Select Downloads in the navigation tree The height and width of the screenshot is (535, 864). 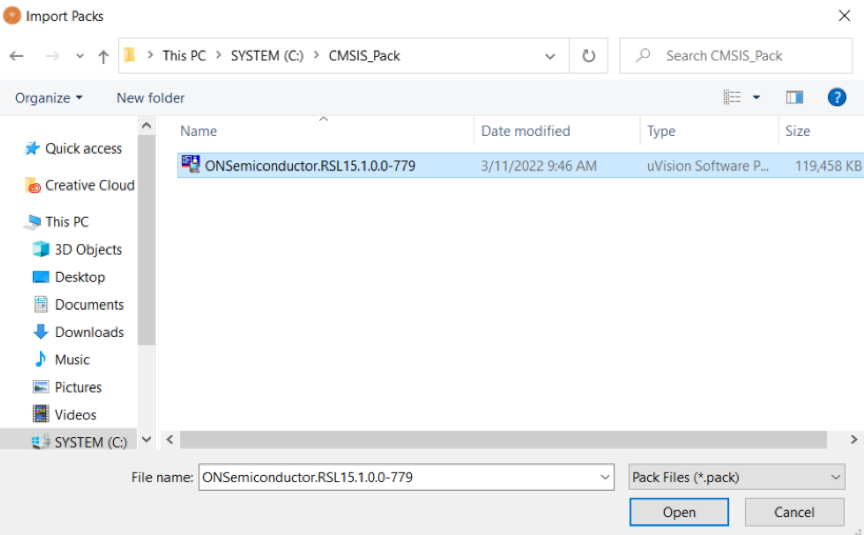point(89,332)
